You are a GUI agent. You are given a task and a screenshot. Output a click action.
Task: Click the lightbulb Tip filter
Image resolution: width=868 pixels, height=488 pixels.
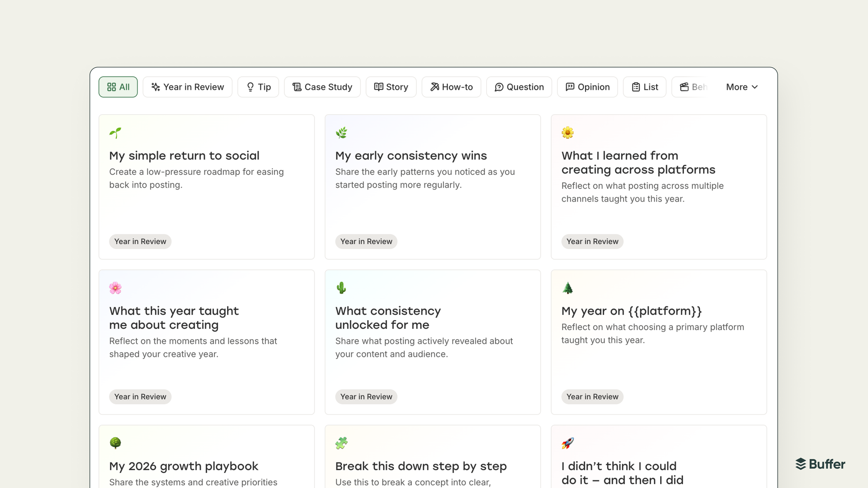click(x=258, y=87)
